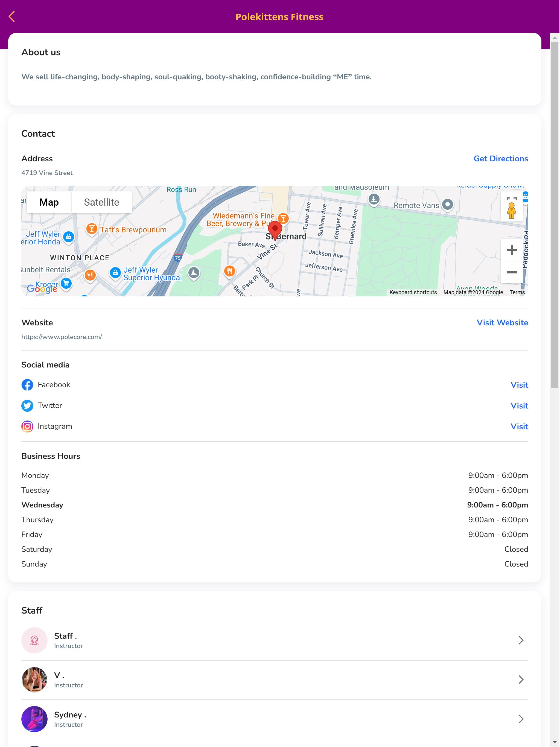Click the red location pin on map
This screenshot has height=747, width=560.
275,231
